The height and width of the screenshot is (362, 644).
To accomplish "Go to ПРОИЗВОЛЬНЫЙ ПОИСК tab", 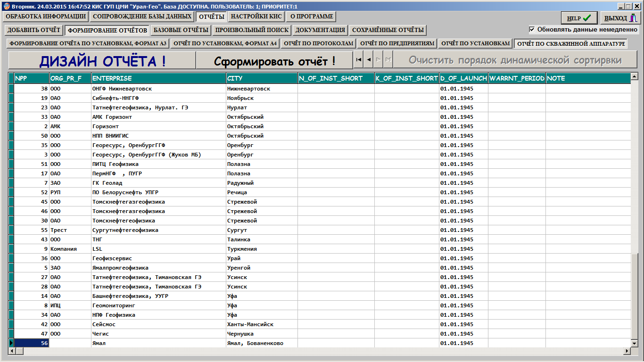I will pyautogui.click(x=252, y=30).
